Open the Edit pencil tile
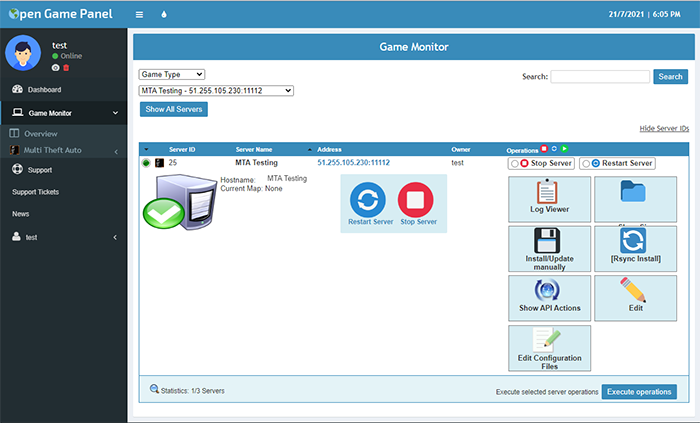 [x=635, y=298]
